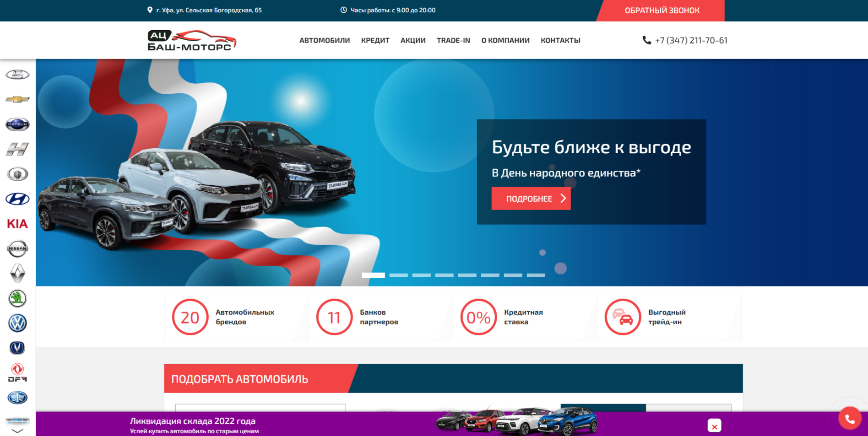Expand brand list with sidebar down chevron
This screenshot has height=436, width=868.
(17, 431)
